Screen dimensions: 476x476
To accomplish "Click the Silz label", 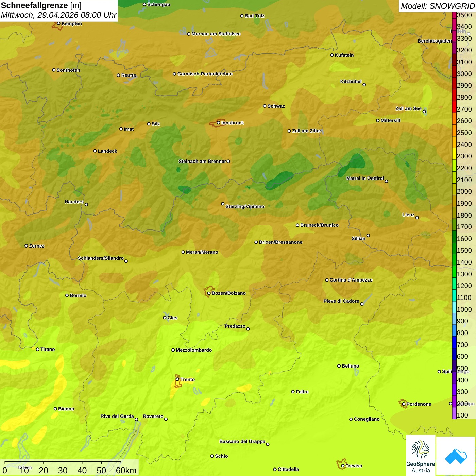I will click(x=156, y=124).
